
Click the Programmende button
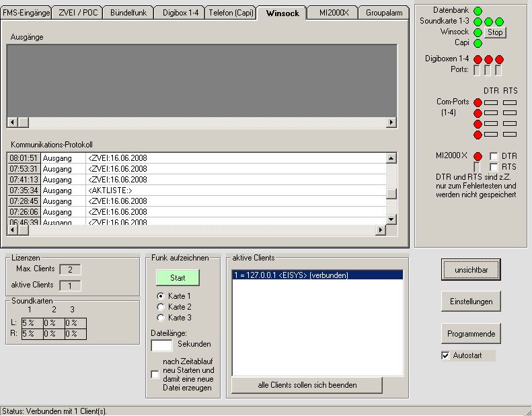tap(471, 334)
